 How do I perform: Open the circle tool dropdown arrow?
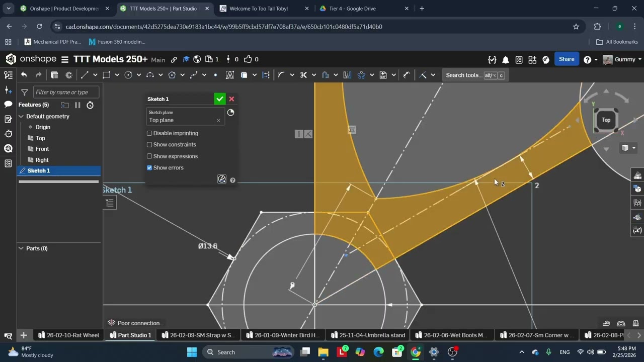(x=139, y=75)
